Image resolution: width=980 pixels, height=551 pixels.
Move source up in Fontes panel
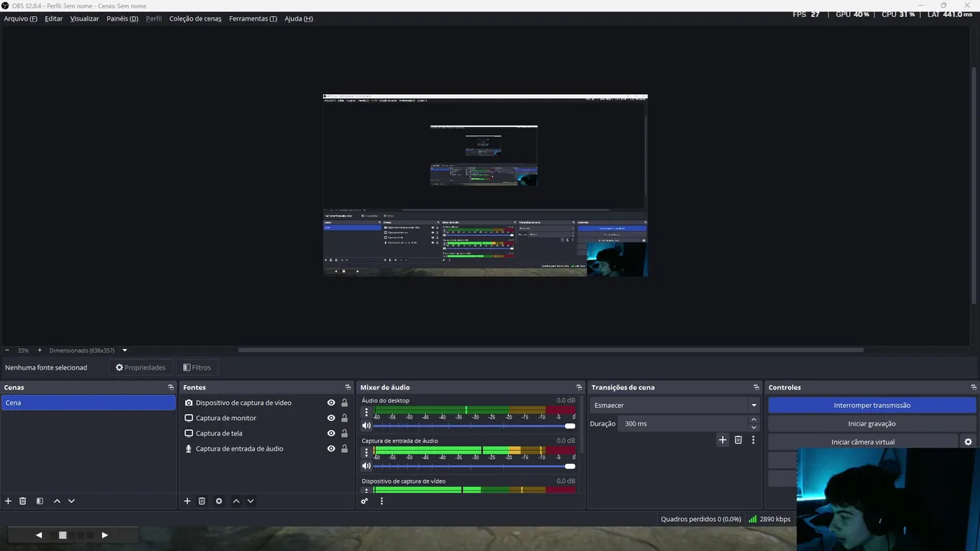pyautogui.click(x=236, y=501)
